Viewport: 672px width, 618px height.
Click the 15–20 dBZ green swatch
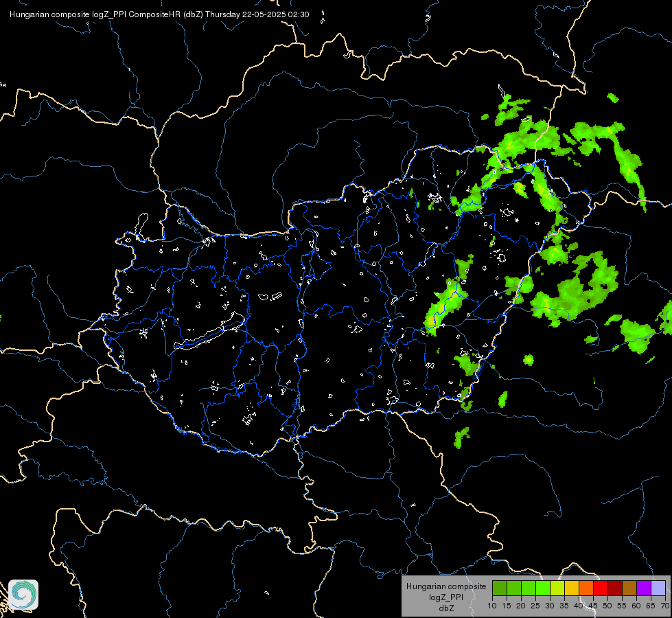514,588
